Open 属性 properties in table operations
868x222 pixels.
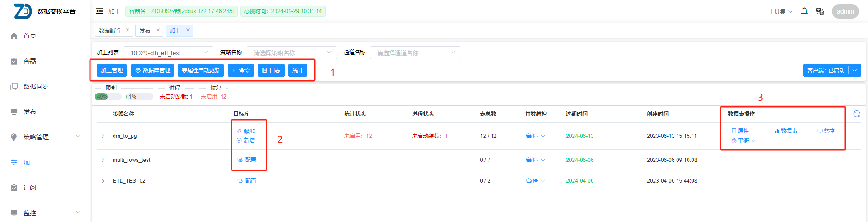click(x=740, y=131)
